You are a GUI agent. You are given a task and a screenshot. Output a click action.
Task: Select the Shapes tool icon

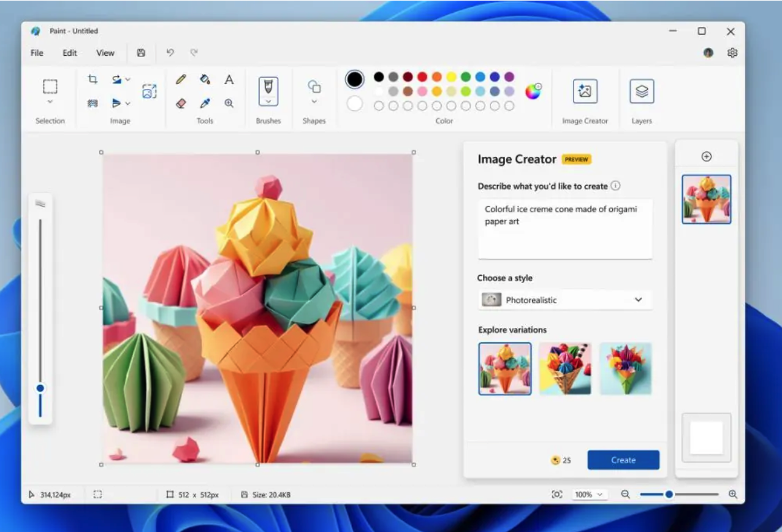(x=314, y=86)
